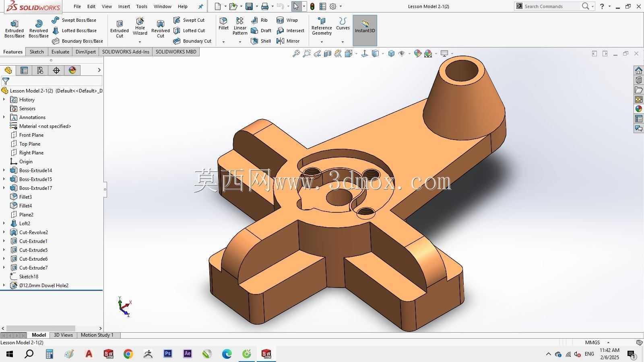This screenshot has width=644, height=362.
Task: Open the Hole Wizard dropdown arrow
Action: pyautogui.click(x=140, y=42)
